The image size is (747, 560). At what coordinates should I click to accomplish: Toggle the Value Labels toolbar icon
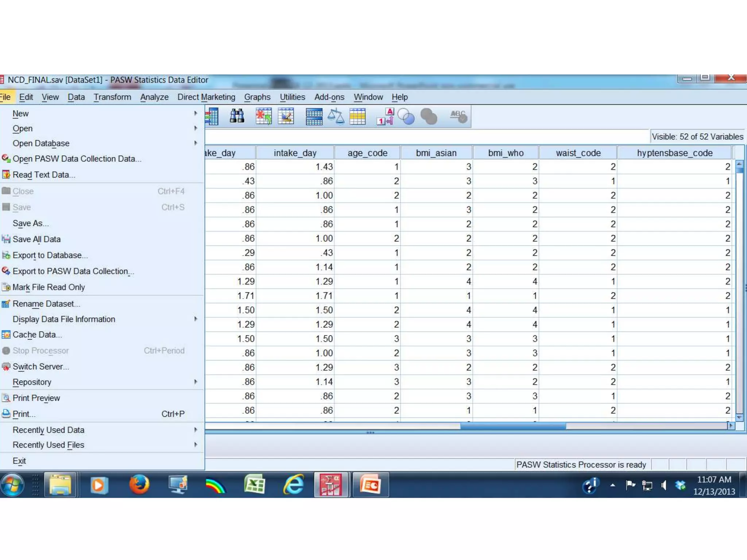click(385, 117)
